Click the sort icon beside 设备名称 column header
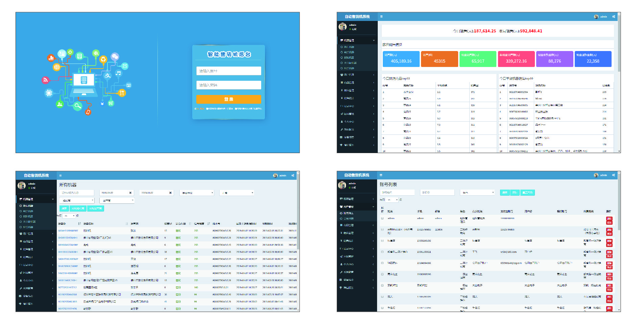The image size is (644, 320). [127, 224]
